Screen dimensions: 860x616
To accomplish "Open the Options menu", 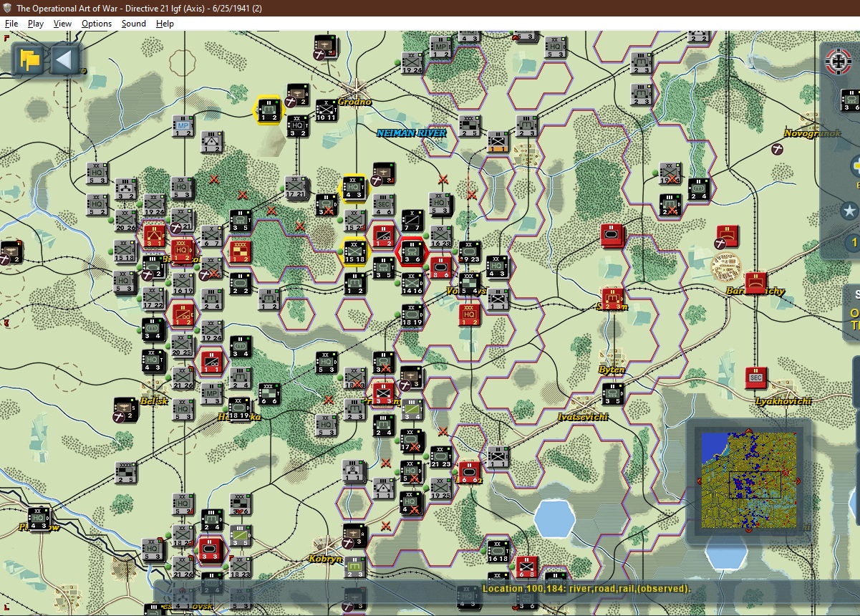I will 97,24.
